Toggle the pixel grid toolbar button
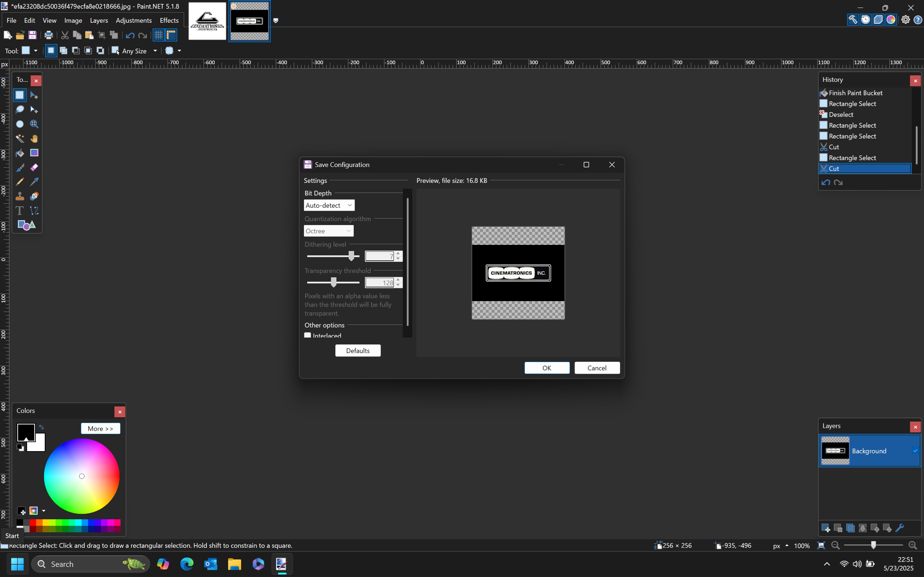Image resolution: width=924 pixels, height=577 pixels. pyautogui.click(x=158, y=35)
